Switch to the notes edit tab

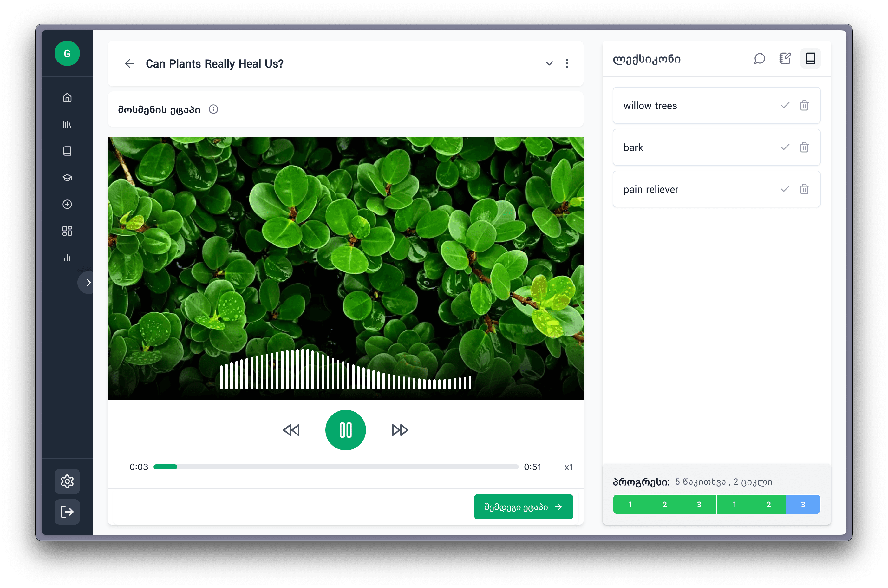coord(785,58)
